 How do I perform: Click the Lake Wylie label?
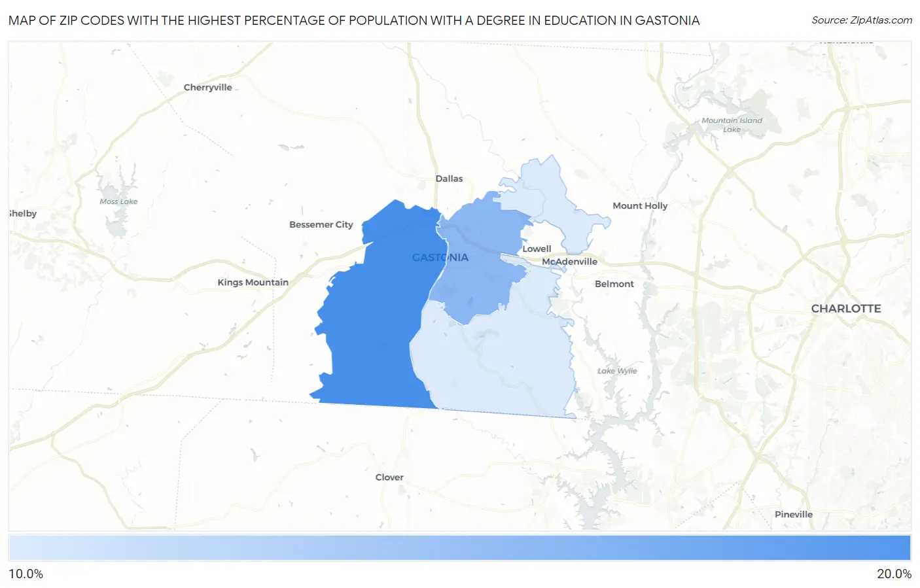click(617, 370)
